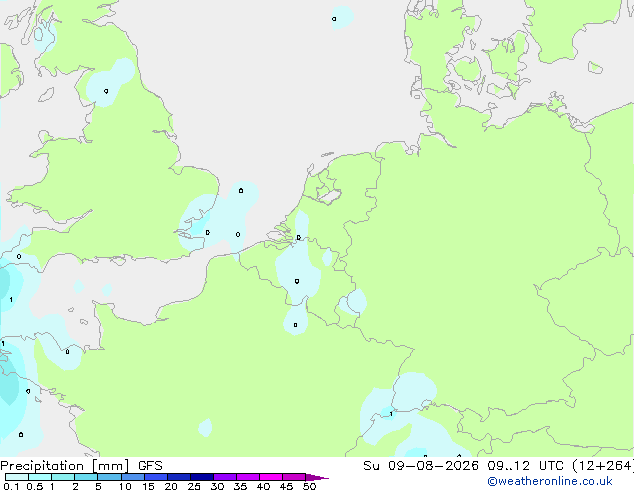The image size is (634, 490).
Task: Click the 45–50 mm legend color box
Action: (294, 477)
